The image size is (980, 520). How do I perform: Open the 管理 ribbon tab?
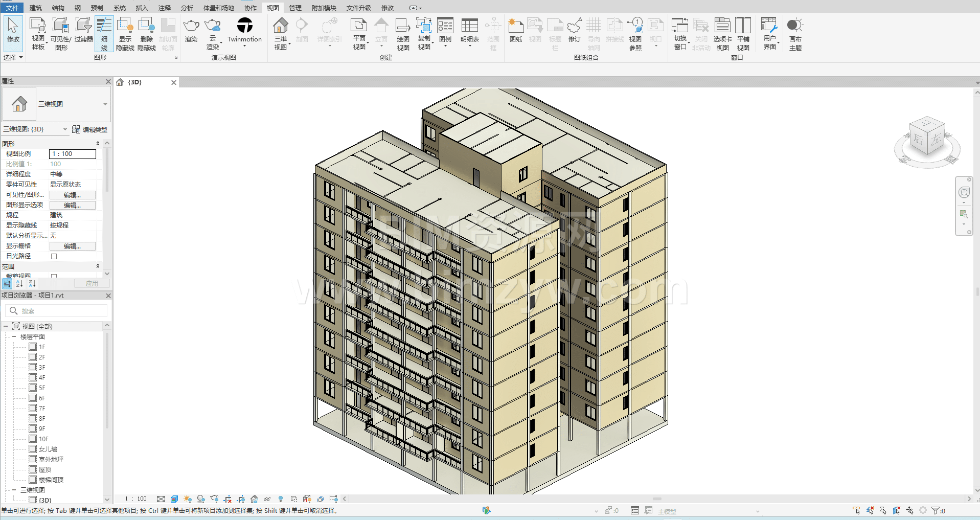[295, 8]
